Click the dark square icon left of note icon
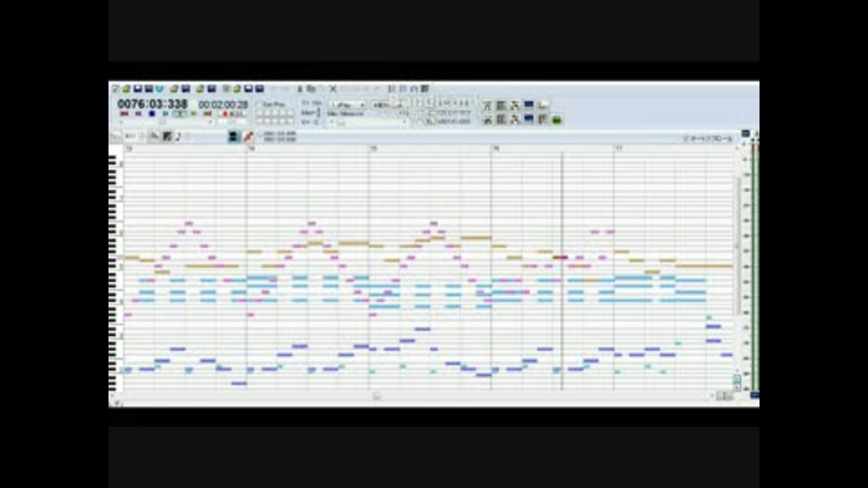Screen dimensions: 868x488 point(166,136)
